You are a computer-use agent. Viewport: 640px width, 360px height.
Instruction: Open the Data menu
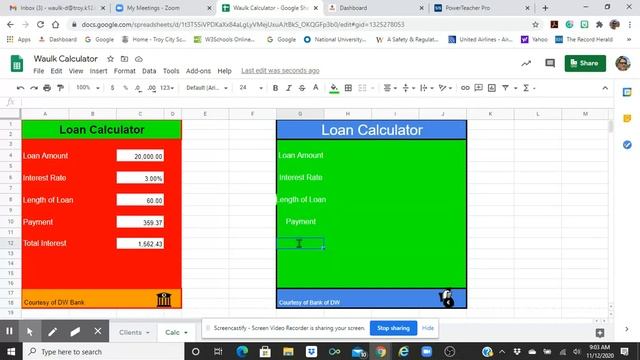pyautogui.click(x=149, y=71)
